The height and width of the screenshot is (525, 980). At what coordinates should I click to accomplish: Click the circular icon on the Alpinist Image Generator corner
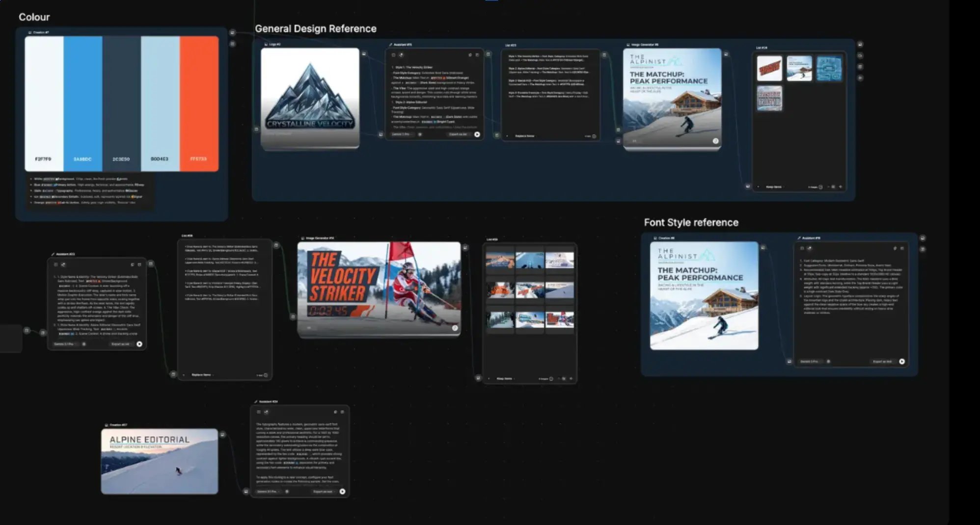point(715,141)
